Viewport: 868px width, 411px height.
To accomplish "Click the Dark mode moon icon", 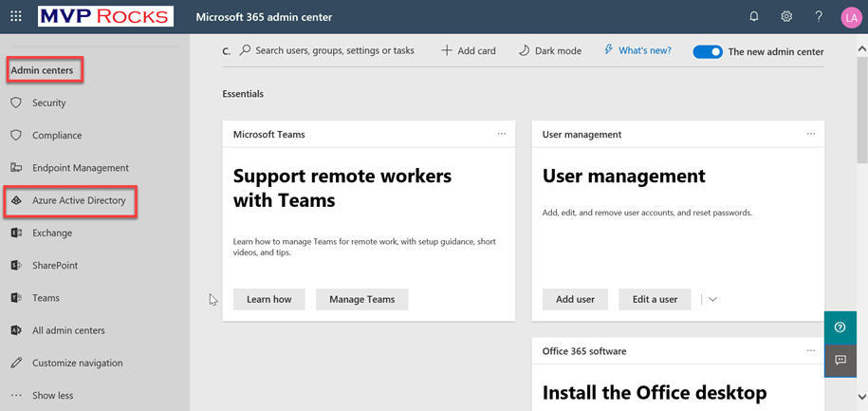I will click(524, 50).
